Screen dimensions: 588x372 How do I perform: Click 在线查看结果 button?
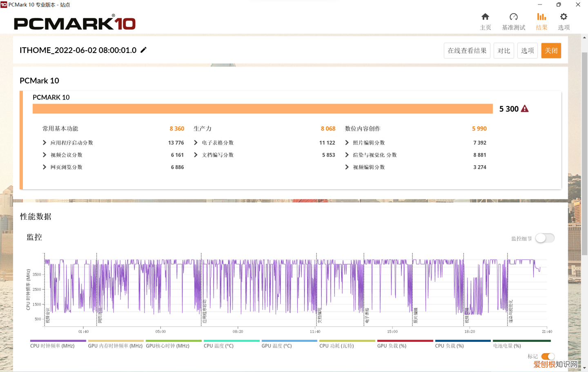[x=467, y=51]
